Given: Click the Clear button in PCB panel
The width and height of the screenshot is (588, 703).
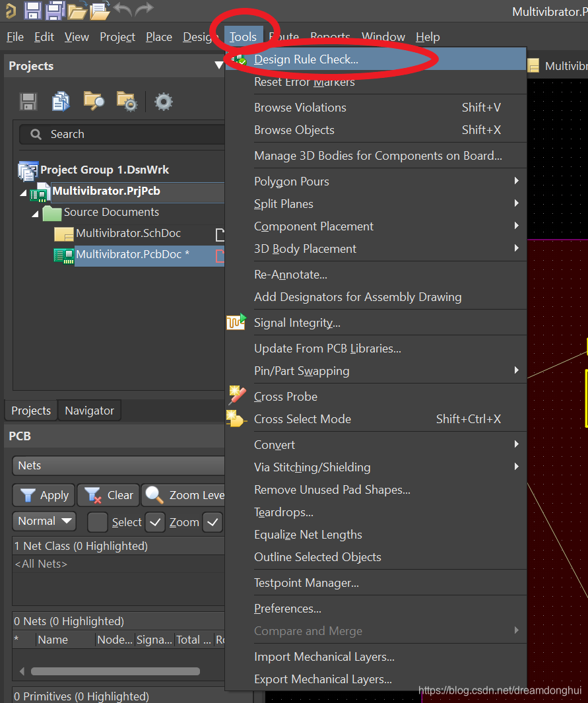Looking at the screenshot, I should coord(108,495).
